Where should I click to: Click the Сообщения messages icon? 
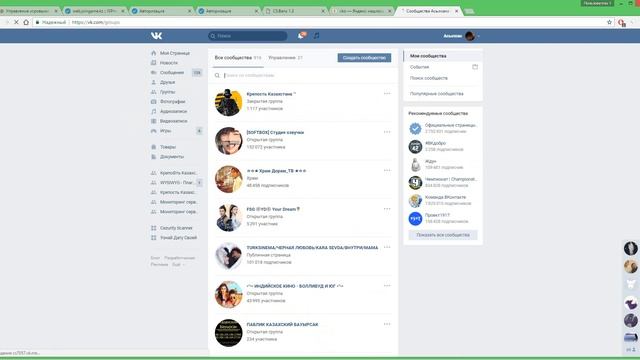[x=153, y=73]
